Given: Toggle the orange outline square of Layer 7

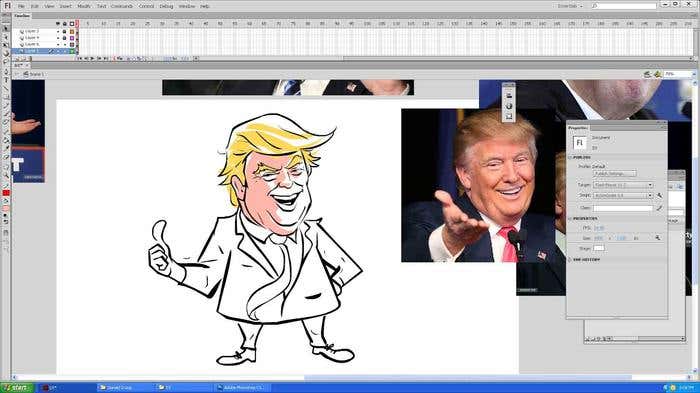Looking at the screenshot, I should tap(72, 32).
